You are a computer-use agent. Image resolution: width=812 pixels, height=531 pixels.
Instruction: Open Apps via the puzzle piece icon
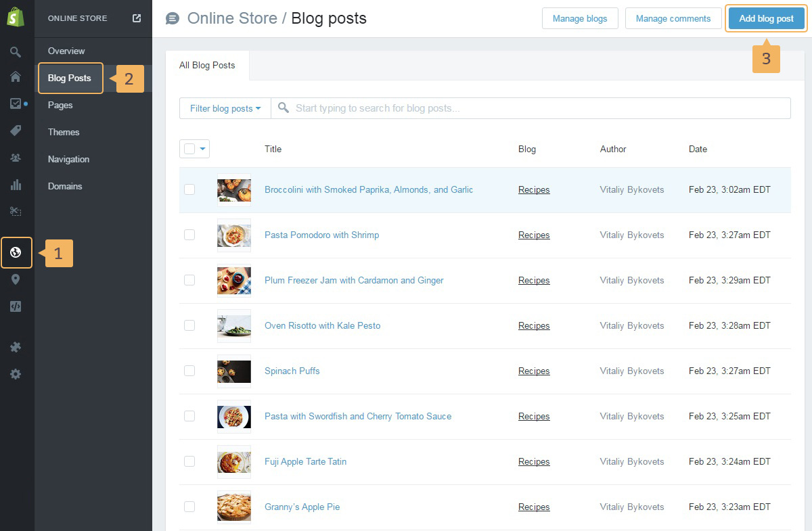pyautogui.click(x=16, y=347)
